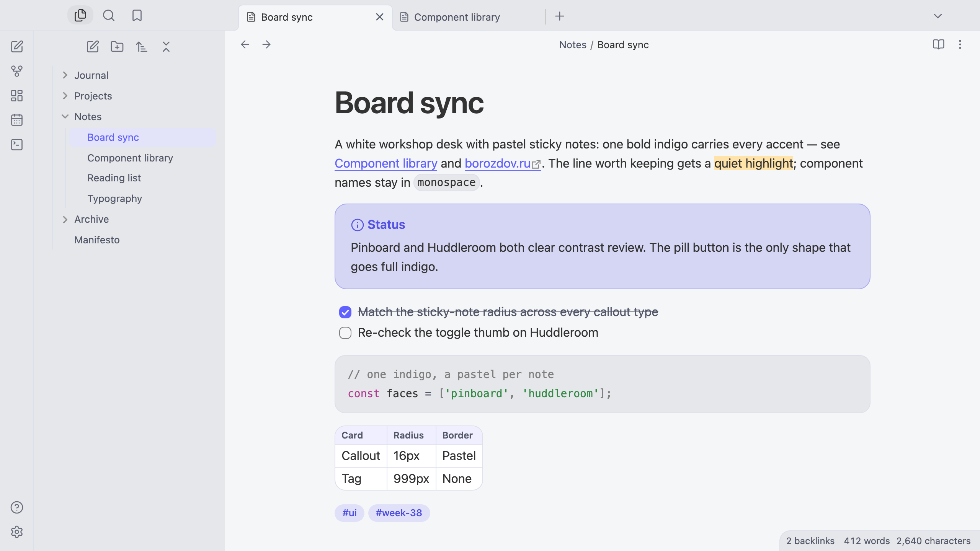Open the tab list dropdown chevron
The image size is (980, 551).
pyautogui.click(x=938, y=16)
